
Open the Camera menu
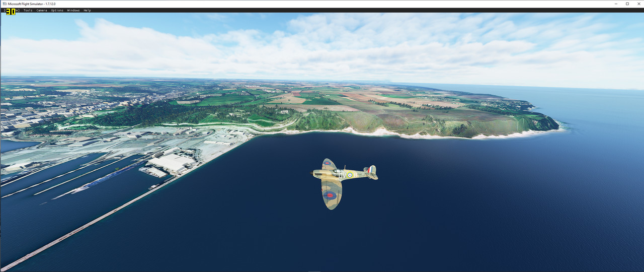point(42,10)
